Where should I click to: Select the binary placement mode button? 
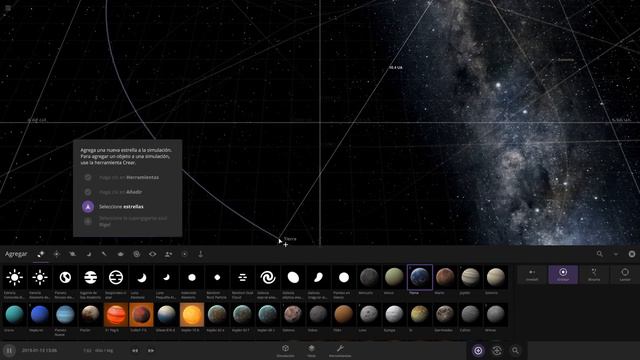tap(594, 274)
